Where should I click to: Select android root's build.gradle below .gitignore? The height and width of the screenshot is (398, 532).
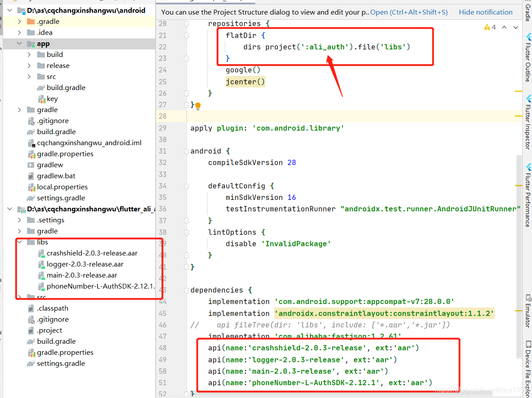tap(56, 132)
